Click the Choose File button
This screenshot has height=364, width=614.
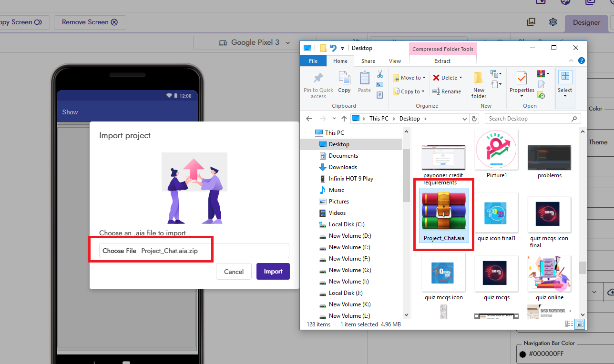click(x=119, y=251)
